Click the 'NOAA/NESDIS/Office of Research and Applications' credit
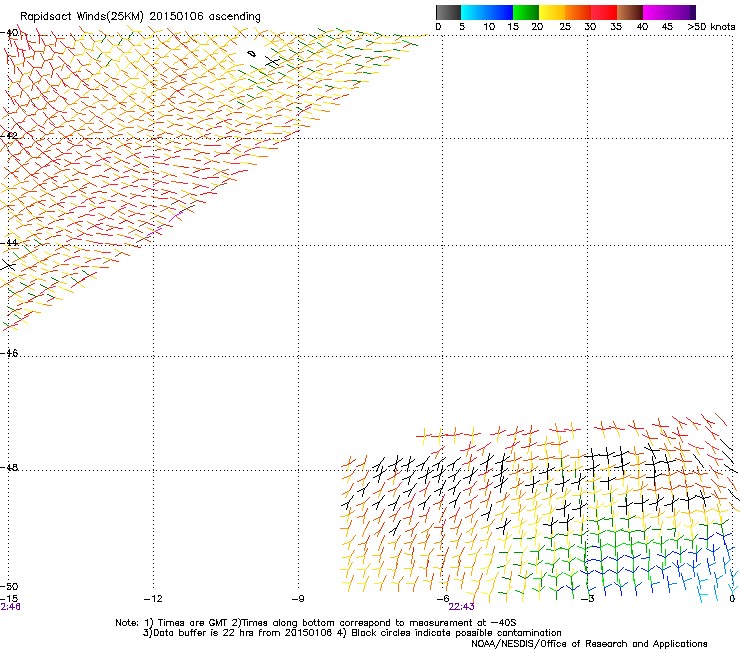Viewport: 740px width, 650px height. tap(589, 644)
